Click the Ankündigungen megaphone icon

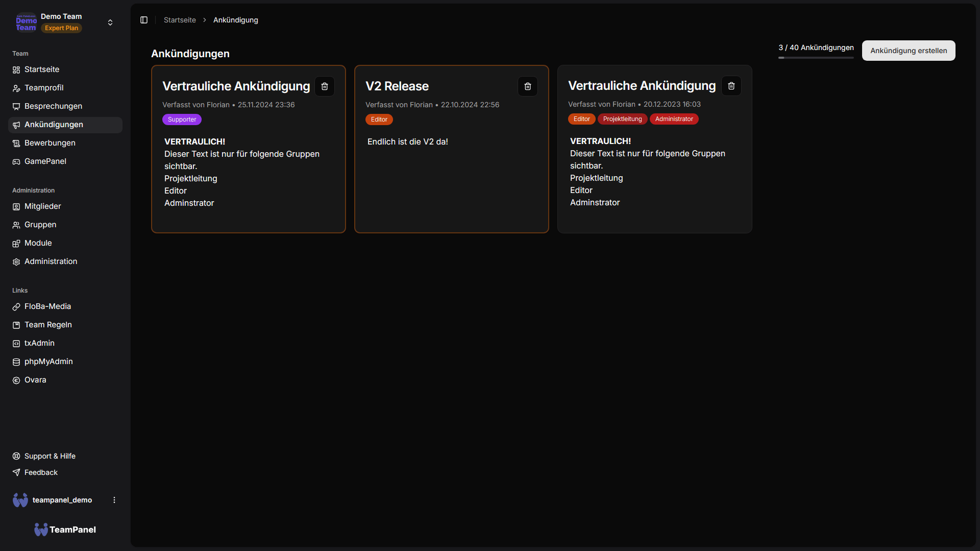click(x=16, y=125)
